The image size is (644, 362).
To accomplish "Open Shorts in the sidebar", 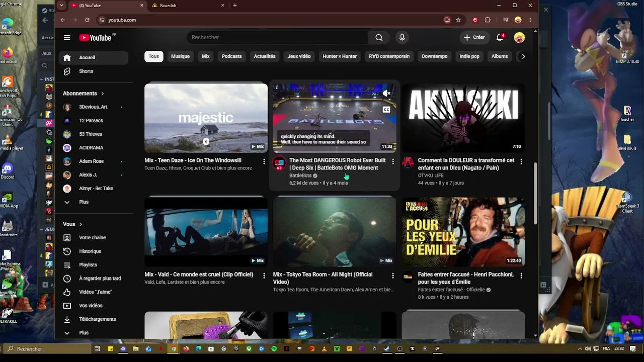I will coord(94,71).
